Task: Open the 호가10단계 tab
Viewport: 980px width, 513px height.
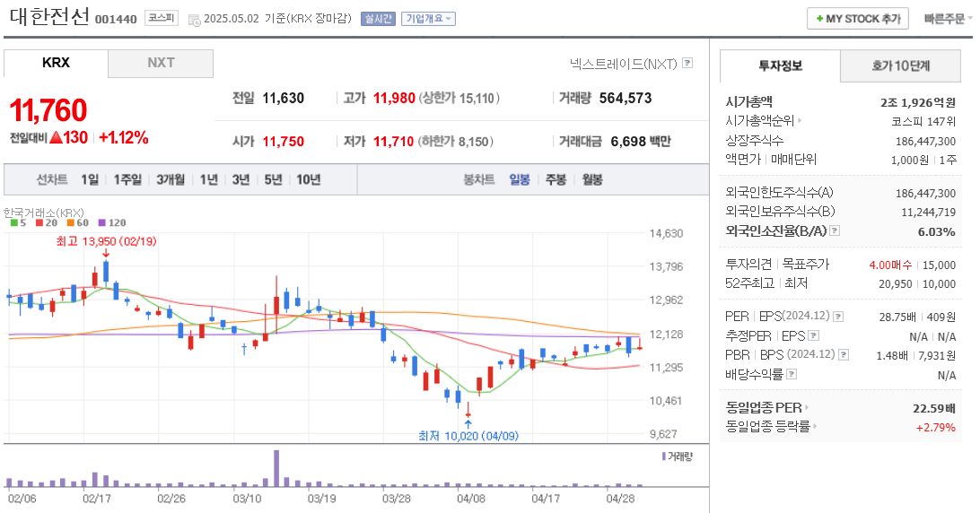Action: (x=901, y=65)
